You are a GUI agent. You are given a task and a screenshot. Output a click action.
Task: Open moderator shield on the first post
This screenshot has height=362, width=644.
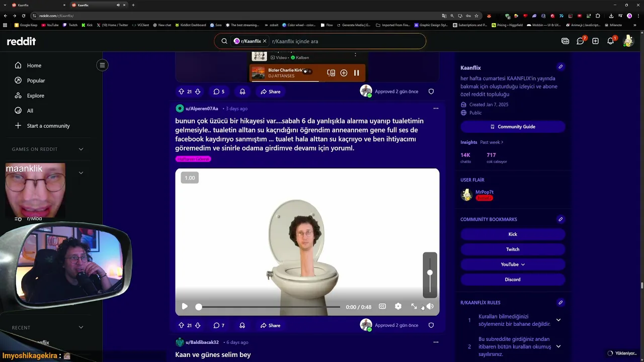[431, 92]
